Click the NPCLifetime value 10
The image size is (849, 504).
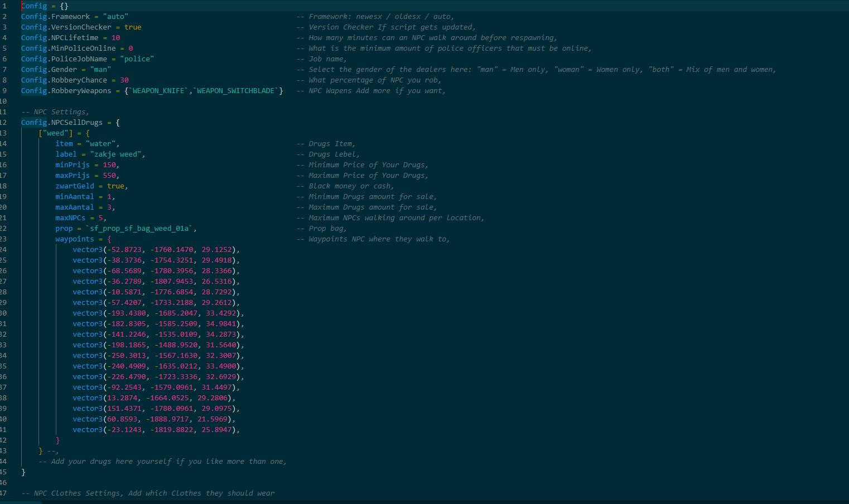[x=115, y=38]
